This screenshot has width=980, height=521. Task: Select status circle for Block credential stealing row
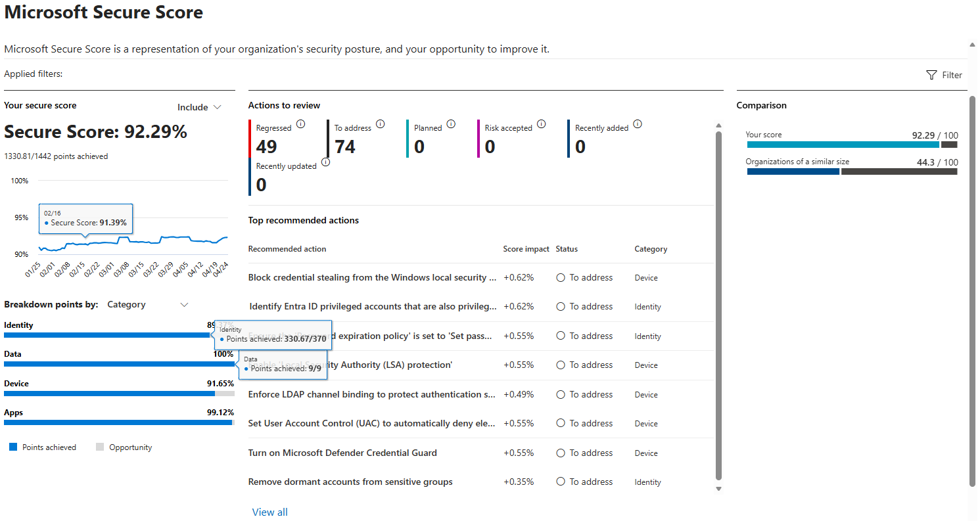tap(561, 278)
